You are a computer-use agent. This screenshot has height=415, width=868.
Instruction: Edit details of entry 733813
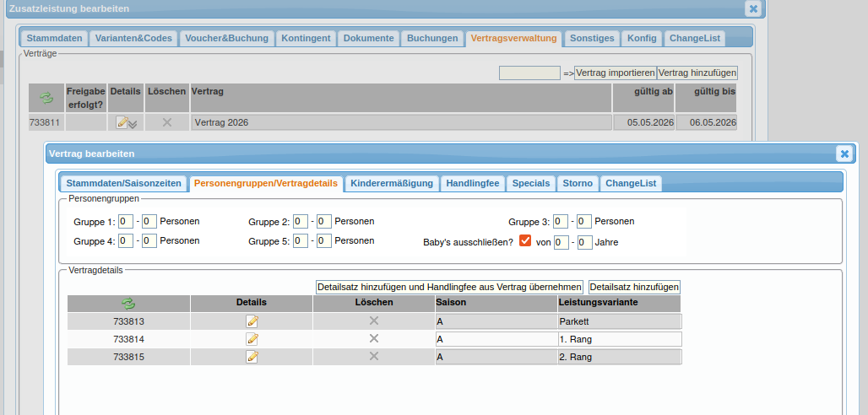tap(252, 321)
